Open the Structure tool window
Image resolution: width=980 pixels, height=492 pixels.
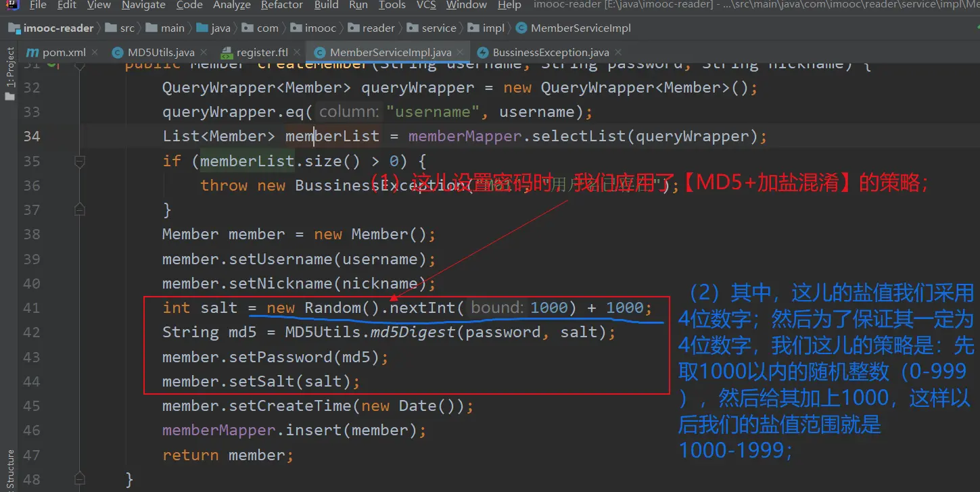(x=9, y=469)
